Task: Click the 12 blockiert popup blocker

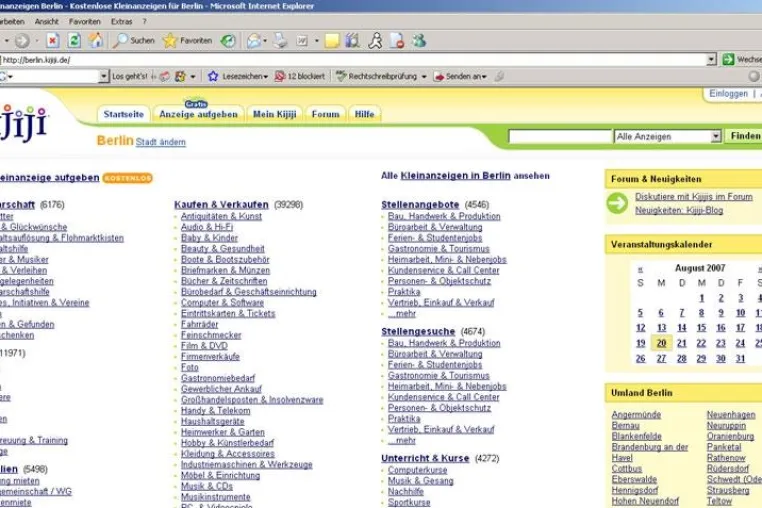Action: [300, 76]
